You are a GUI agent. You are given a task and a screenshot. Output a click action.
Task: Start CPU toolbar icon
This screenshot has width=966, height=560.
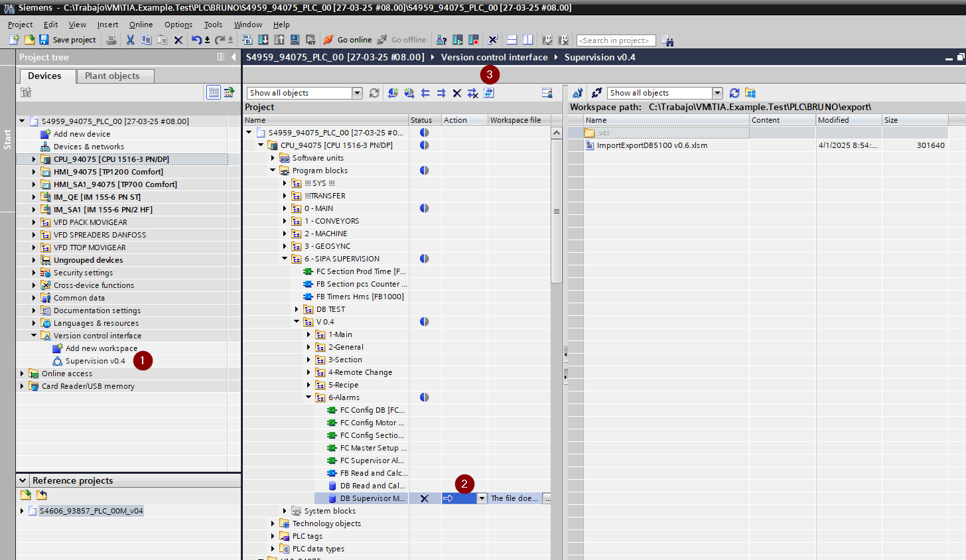458,40
